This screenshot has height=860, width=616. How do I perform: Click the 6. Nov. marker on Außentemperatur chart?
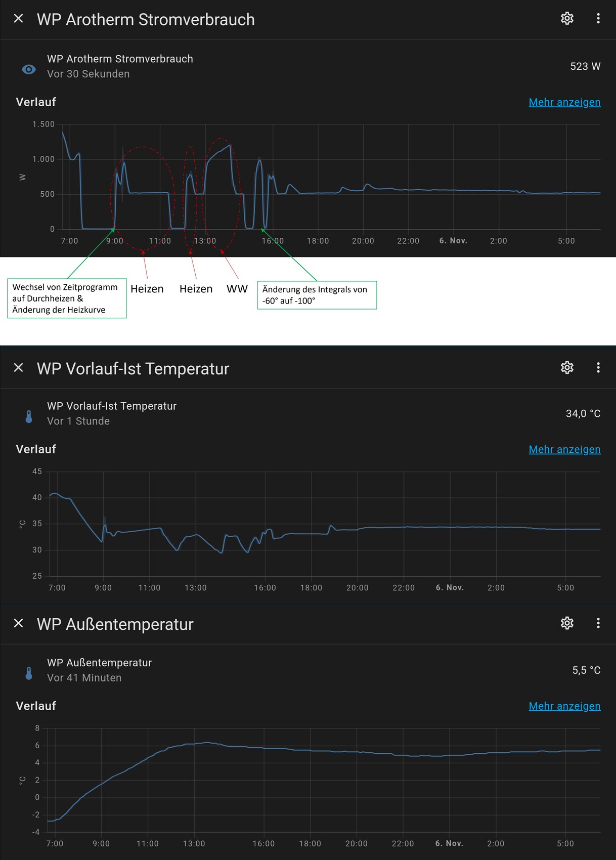tap(449, 843)
